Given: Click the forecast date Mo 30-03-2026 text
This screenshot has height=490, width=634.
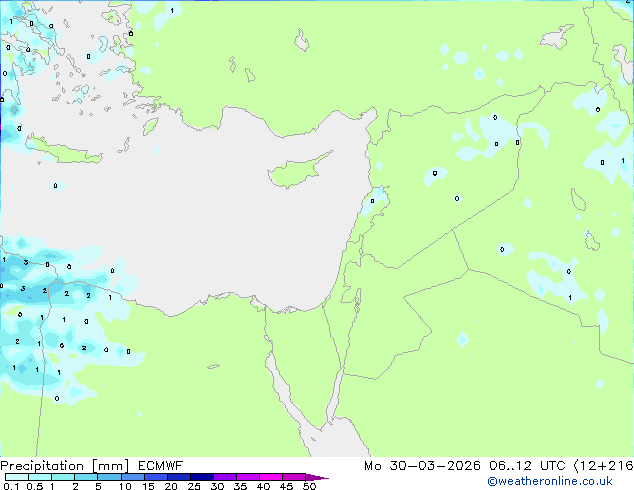Looking at the screenshot, I should click(423, 466).
